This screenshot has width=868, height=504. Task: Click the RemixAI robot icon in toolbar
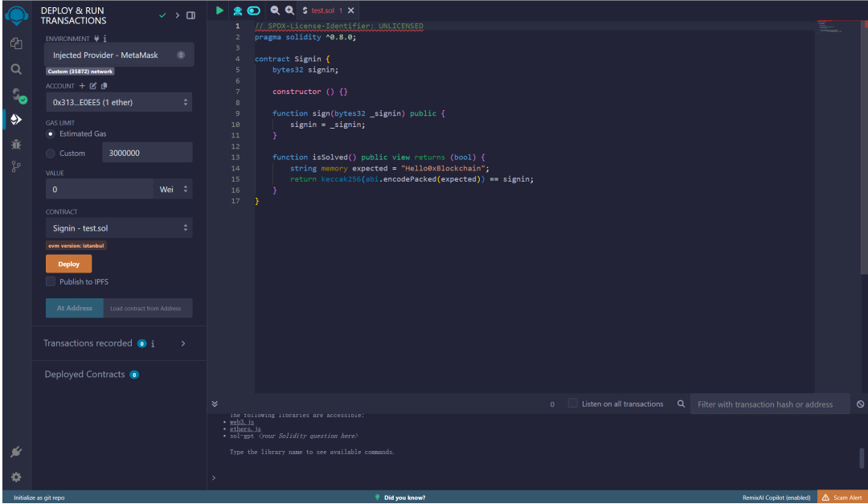click(237, 10)
